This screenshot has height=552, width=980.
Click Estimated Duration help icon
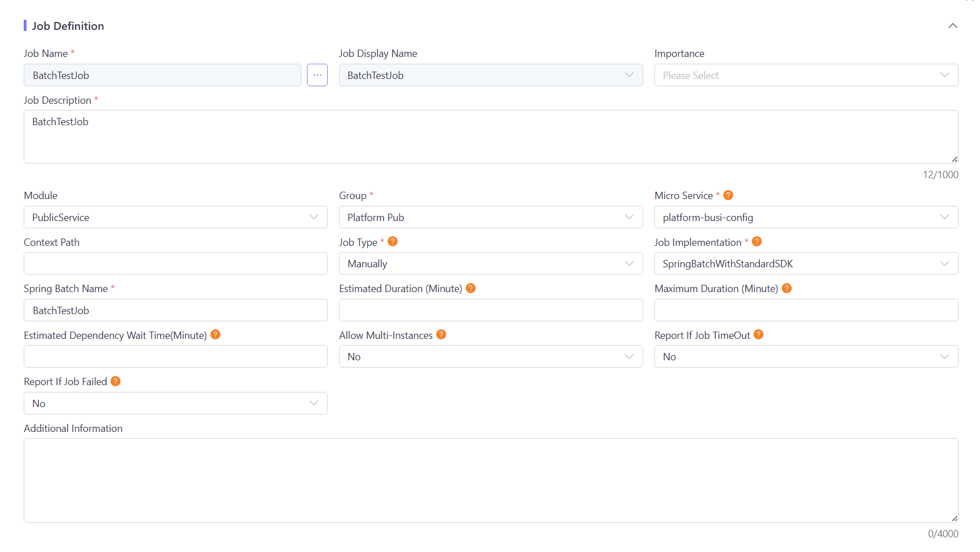[x=471, y=288]
